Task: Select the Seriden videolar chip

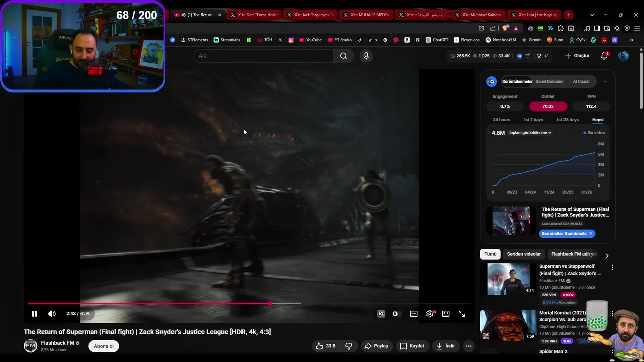Action: [524, 254]
